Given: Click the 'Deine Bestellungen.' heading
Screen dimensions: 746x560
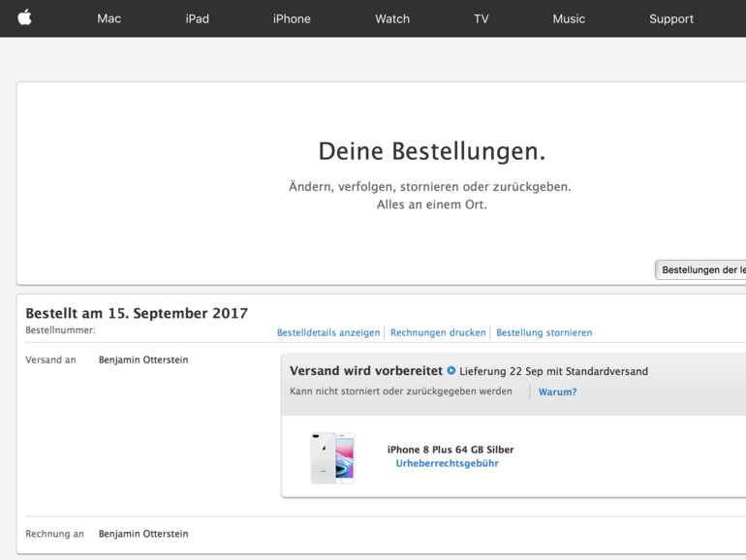Looking at the screenshot, I should pos(431,152).
